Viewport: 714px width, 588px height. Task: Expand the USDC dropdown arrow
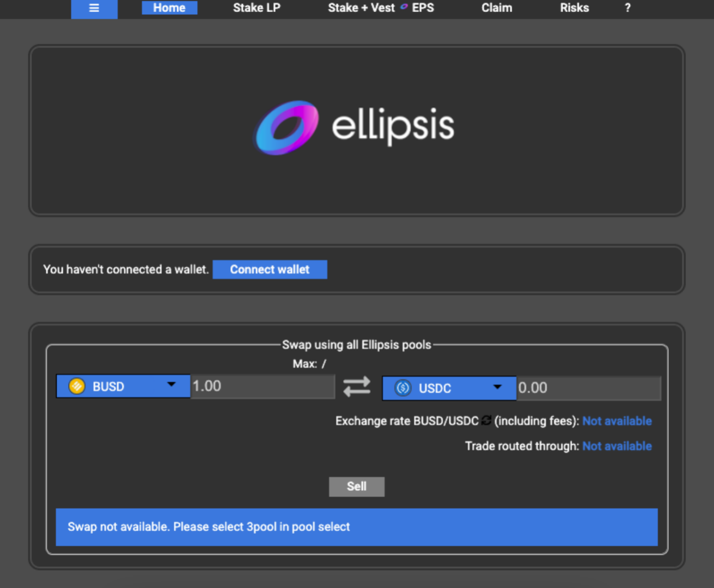point(498,387)
